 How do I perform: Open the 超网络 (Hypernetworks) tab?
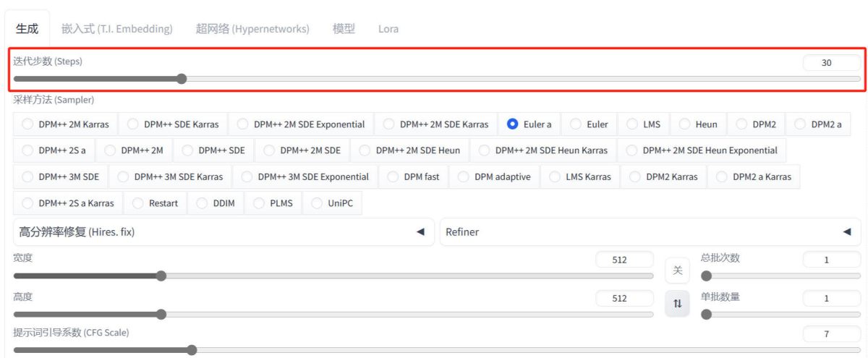[252, 29]
